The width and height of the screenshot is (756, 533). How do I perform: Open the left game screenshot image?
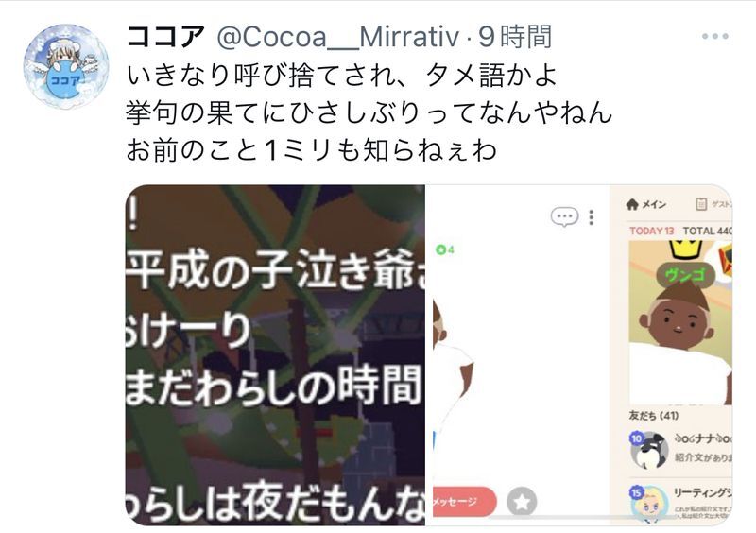pyautogui.click(x=275, y=355)
